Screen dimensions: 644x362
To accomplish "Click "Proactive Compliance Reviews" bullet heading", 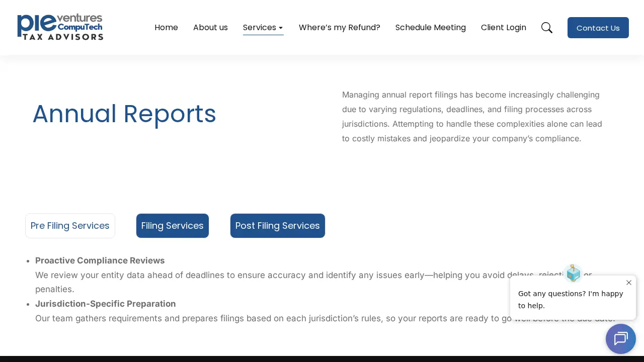I will (x=100, y=260).
